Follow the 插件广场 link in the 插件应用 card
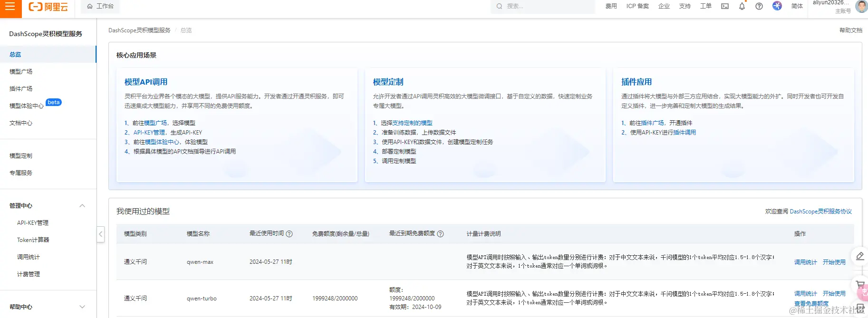The width and height of the screenshot is (868, 318). click(653, 123)
